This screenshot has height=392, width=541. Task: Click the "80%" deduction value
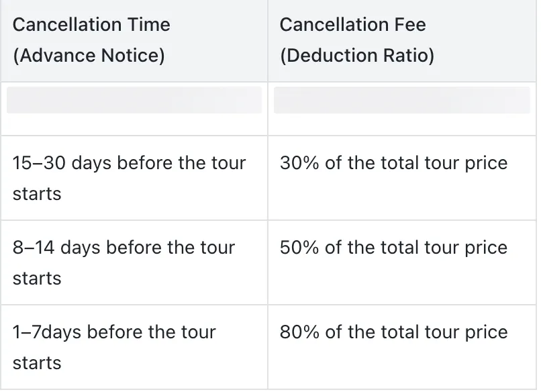point(299,332)
